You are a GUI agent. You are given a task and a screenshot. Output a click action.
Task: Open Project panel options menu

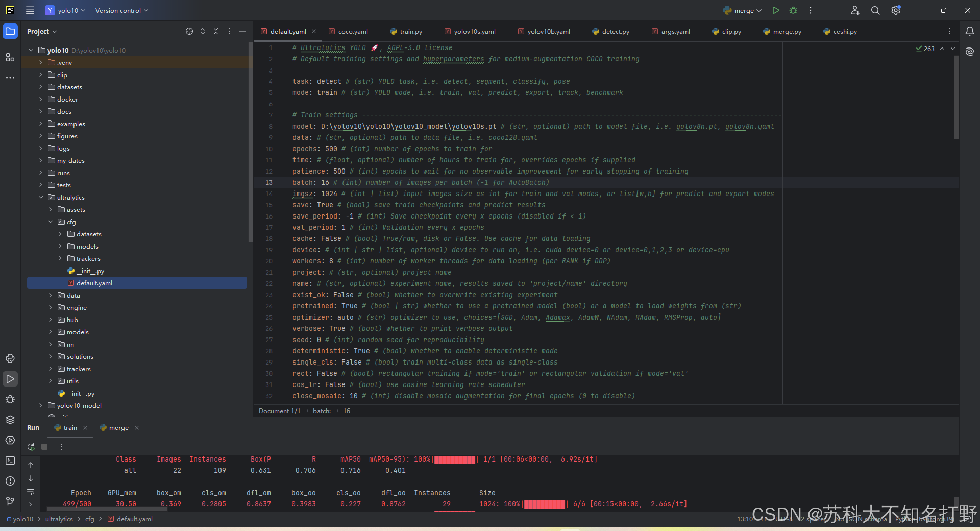coord(229,31)
